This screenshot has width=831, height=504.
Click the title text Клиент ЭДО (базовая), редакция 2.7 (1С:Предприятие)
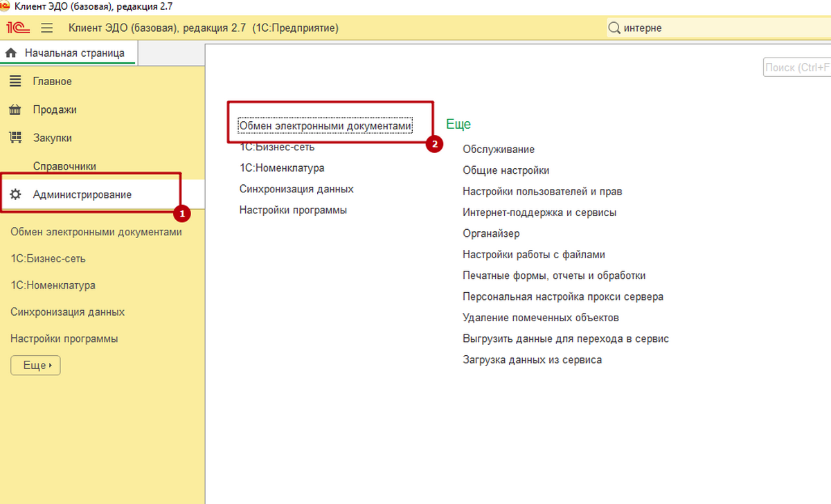tap(204, 28)
